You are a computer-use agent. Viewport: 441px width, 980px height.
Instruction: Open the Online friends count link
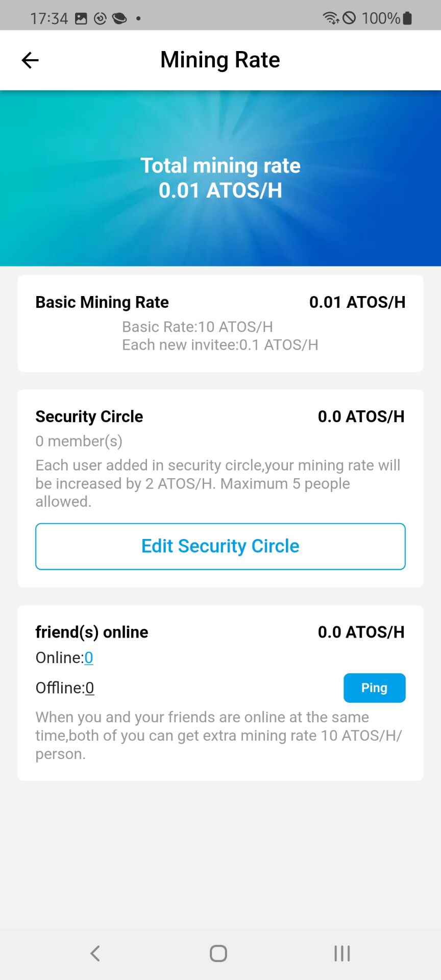pyautogui.click(x=89, y=657)
